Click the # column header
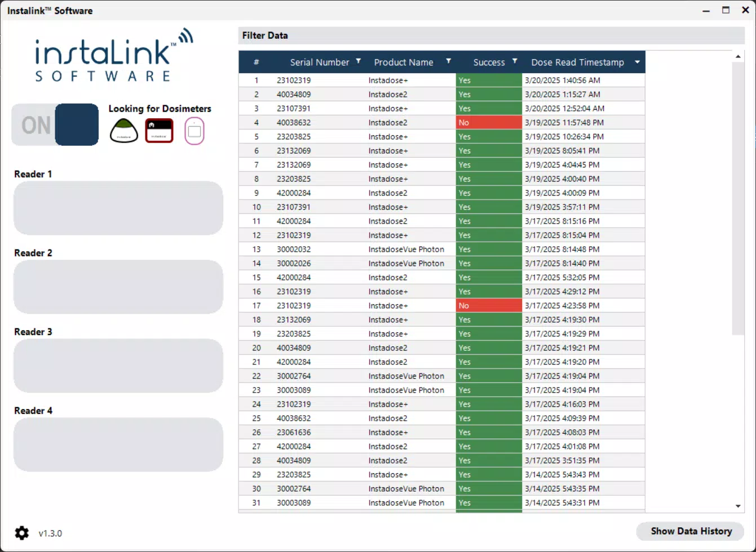Viewport: 756px width, 552px height. [257, 63]
